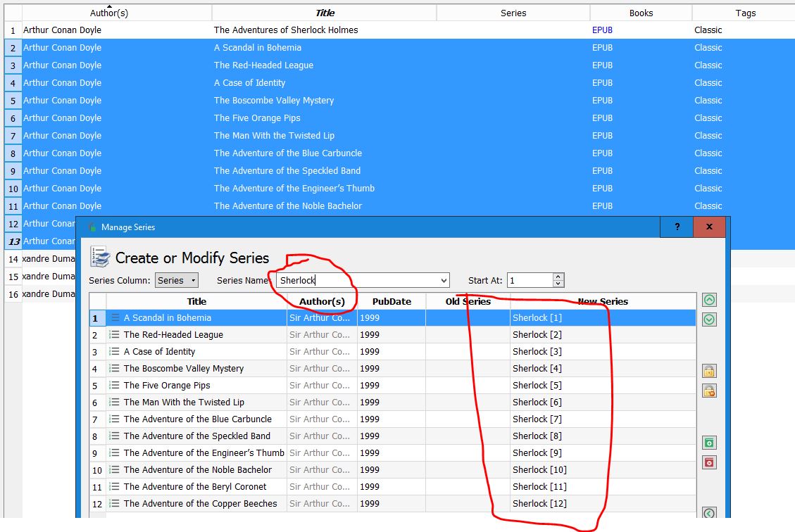
Task: Click the green move-down arrow in Manage Series
Action: coord(709,319)
